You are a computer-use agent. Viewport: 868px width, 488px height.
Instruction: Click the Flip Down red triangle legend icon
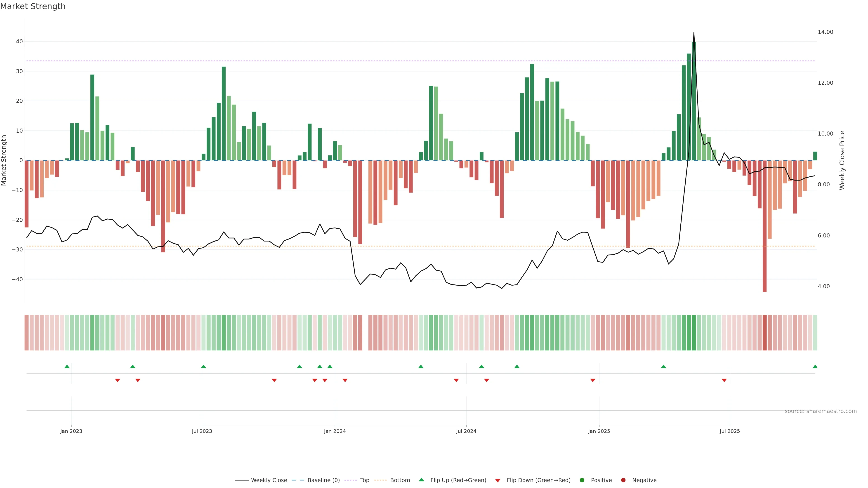point(498,481)
